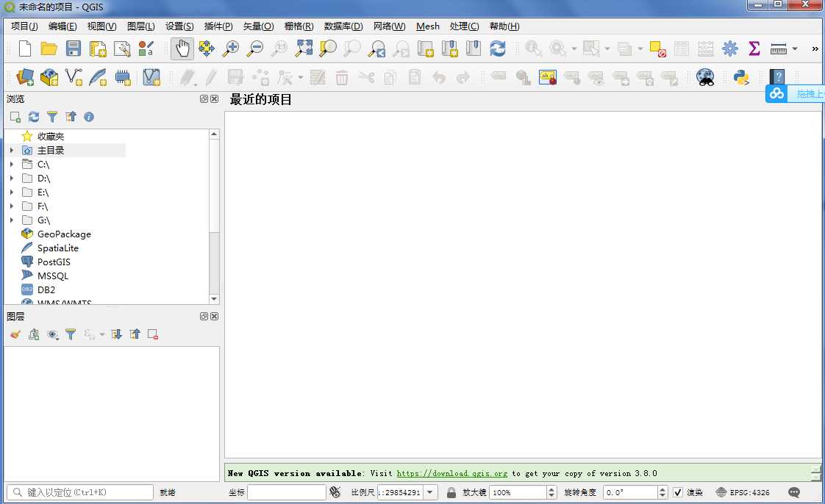Increase the 旋转角度 rotation stepper
825x504 pixels.
[x=662, y=489]
